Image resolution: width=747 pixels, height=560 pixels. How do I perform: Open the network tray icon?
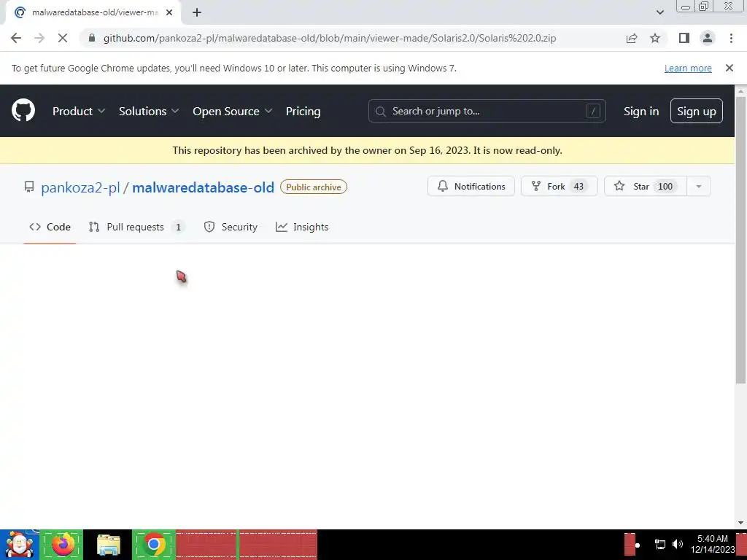point(659,544)
